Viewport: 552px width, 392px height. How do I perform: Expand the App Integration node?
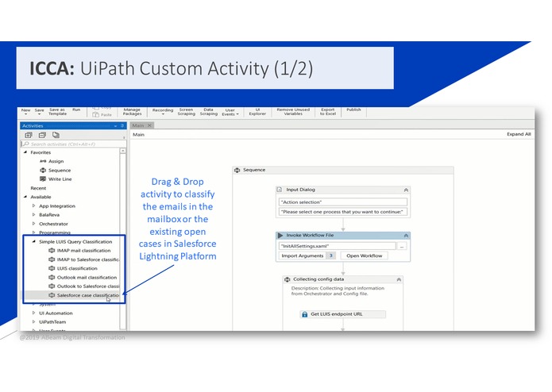click(34, 206)
